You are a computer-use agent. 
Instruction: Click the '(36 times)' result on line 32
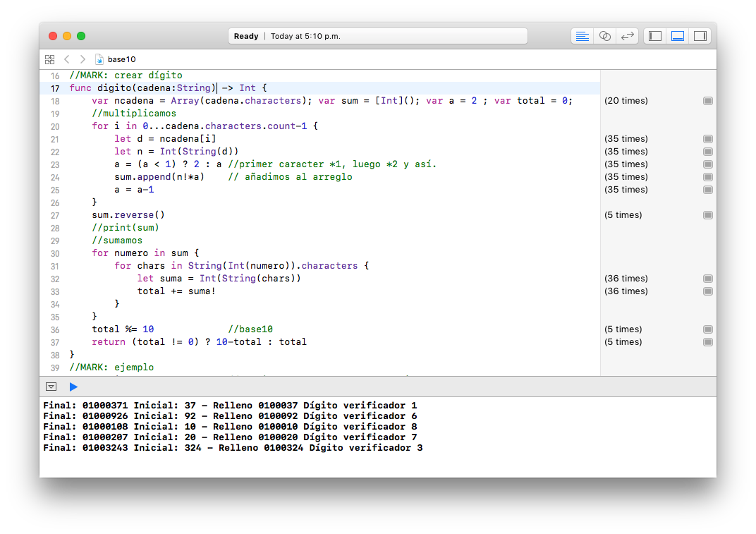(x=626, y=279)
